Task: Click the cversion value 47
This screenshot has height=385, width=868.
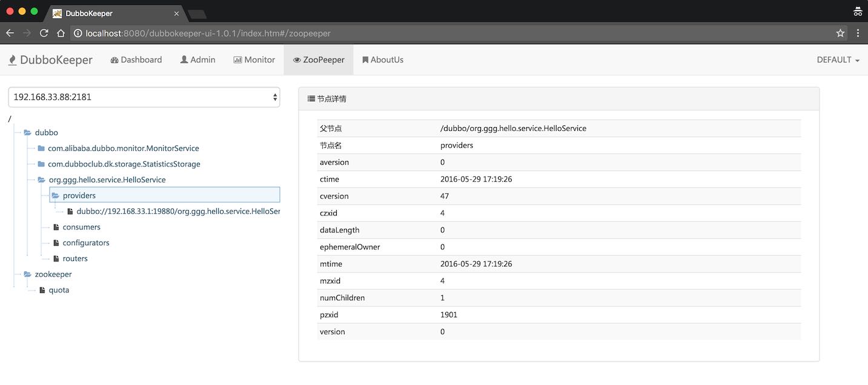Action: pos(445,196)
